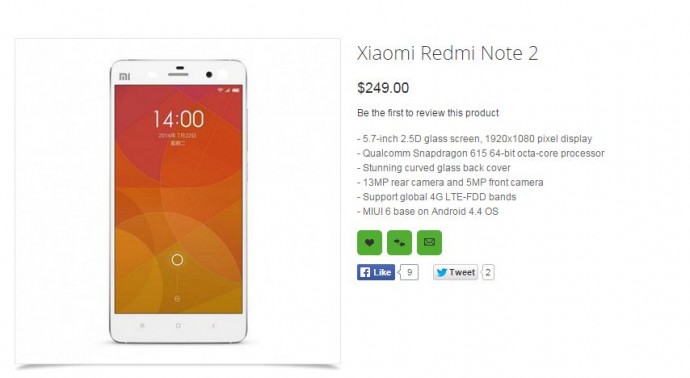Select the 5.7-inch glass screen spec line
This screenshot has width=690, height=378.
[474, 139]
